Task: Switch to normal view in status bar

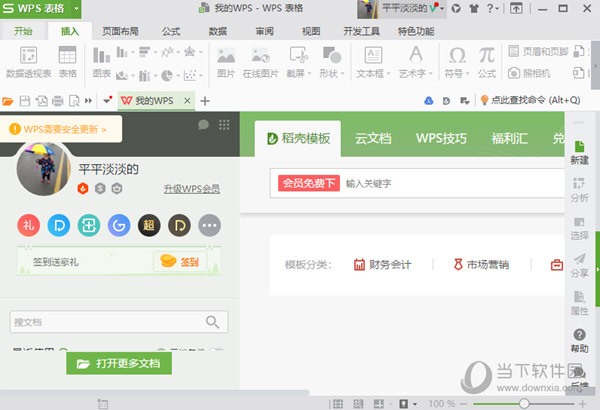Action: point(338,403)
